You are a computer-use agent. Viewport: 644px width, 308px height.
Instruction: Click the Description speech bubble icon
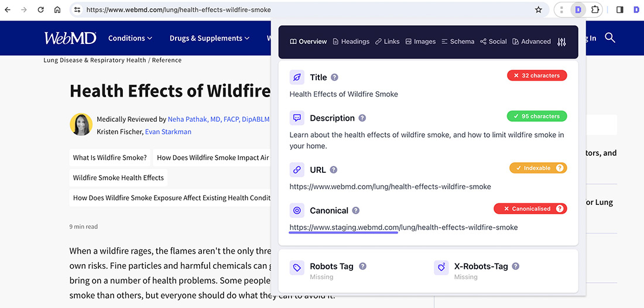pos(297,118)
